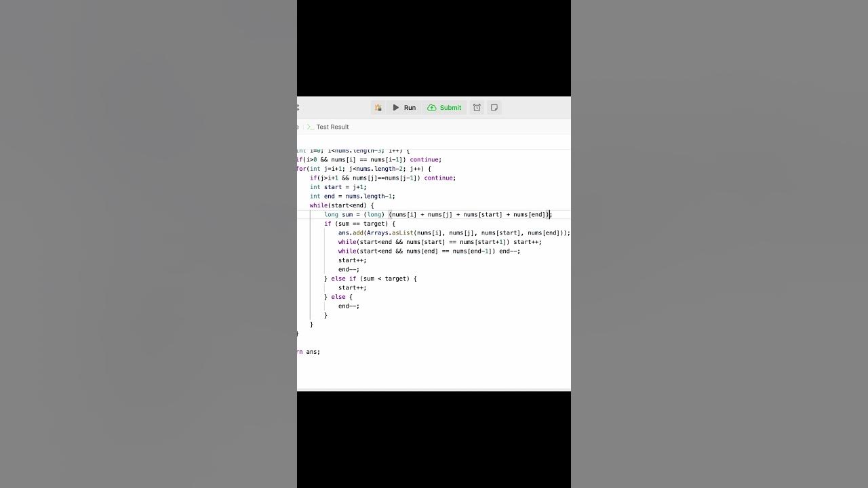Run the code with the Run button
868x488 pixels.
404,108
